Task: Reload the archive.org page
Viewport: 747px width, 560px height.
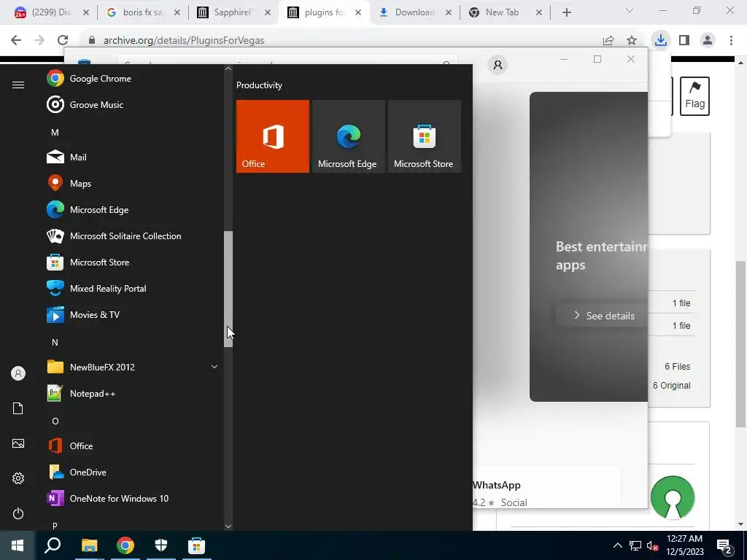Action: (63, 41)
